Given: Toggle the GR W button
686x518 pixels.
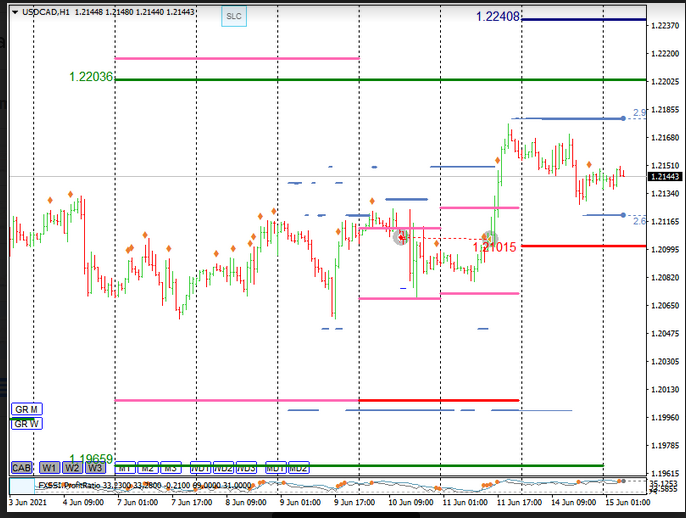Looking at the screenshot, I should pos(26,424).
